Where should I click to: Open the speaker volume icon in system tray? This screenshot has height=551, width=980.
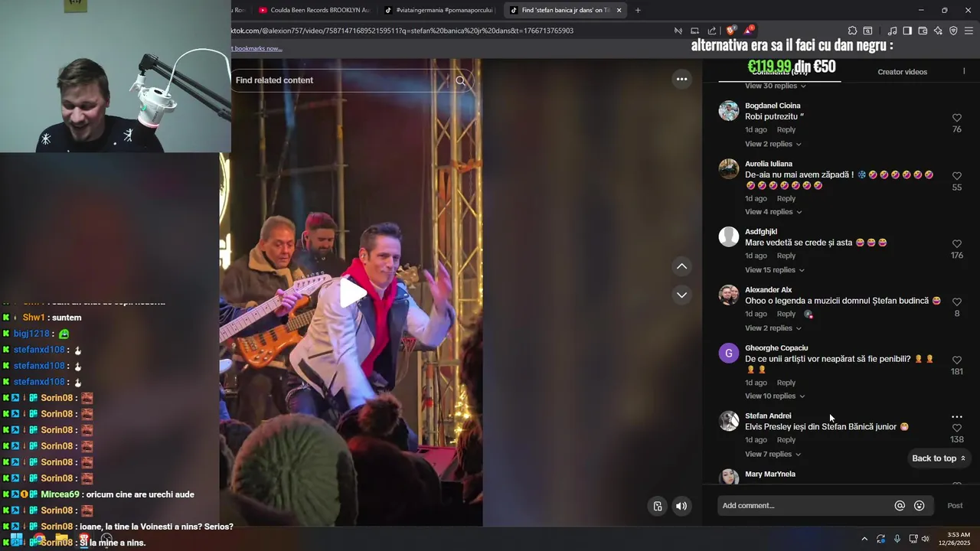click(x=925, y=539)
